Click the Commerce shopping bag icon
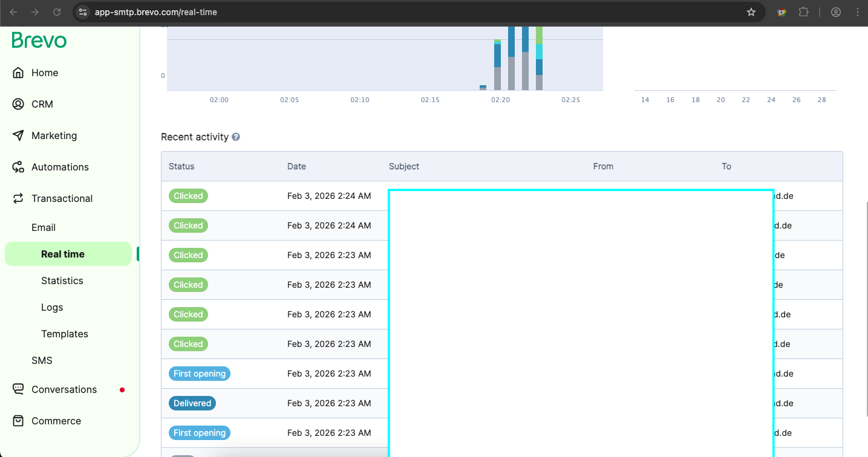Image resolution: width=868 pixels, height=457 pixels. (18, 421)
